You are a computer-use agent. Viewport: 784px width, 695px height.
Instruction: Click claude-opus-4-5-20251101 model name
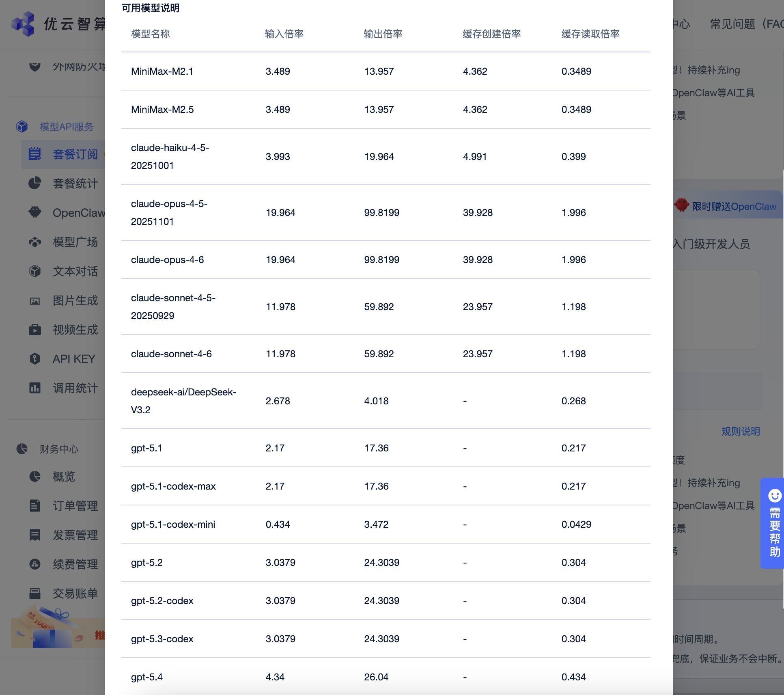pos(169,213)
